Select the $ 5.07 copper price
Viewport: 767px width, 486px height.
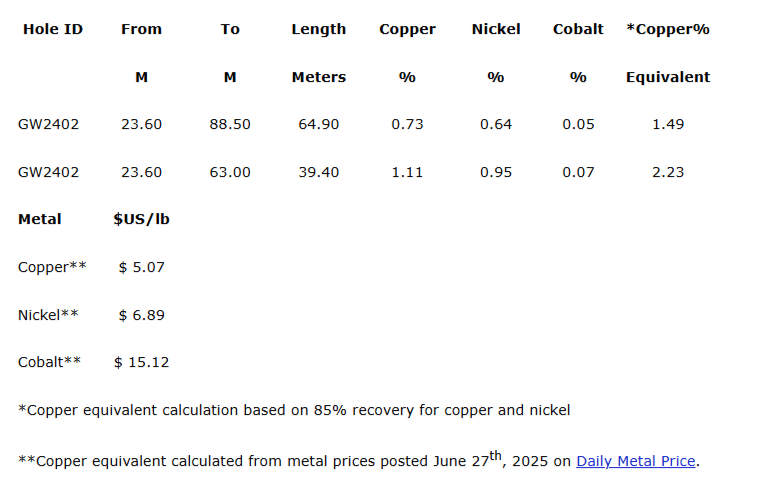tap(141, 267)
